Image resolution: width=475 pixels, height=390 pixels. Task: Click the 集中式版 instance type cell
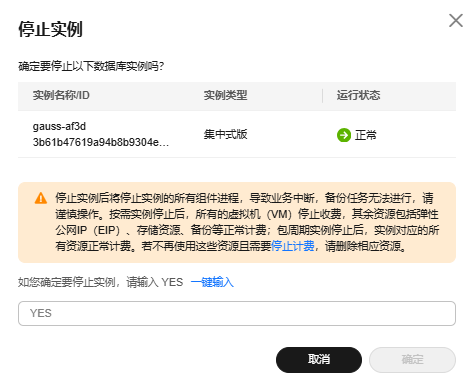click(x=225, y=134)
